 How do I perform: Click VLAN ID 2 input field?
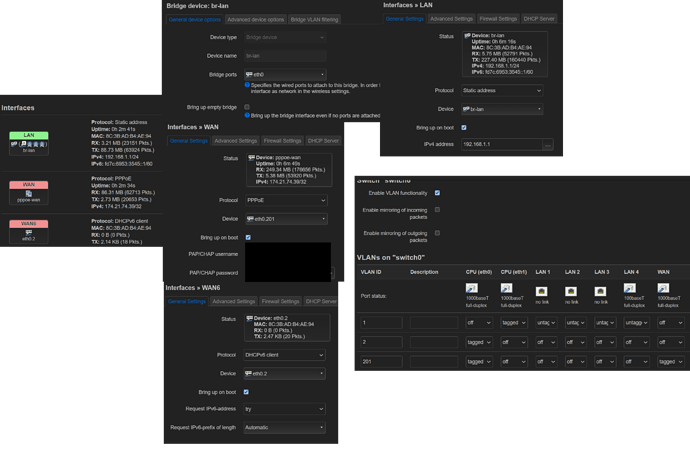(x=382, y=342)
